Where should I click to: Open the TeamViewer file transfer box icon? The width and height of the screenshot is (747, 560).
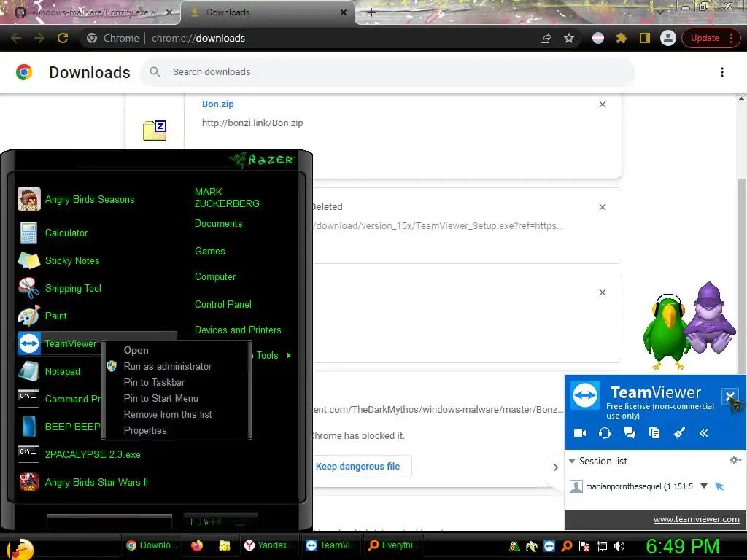tap(654, 433)
